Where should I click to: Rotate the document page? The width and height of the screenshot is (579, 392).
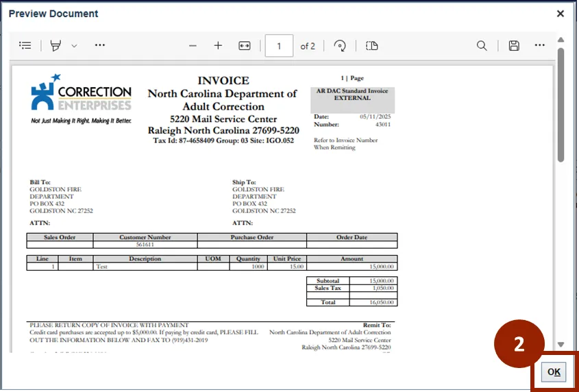(339, 46)
